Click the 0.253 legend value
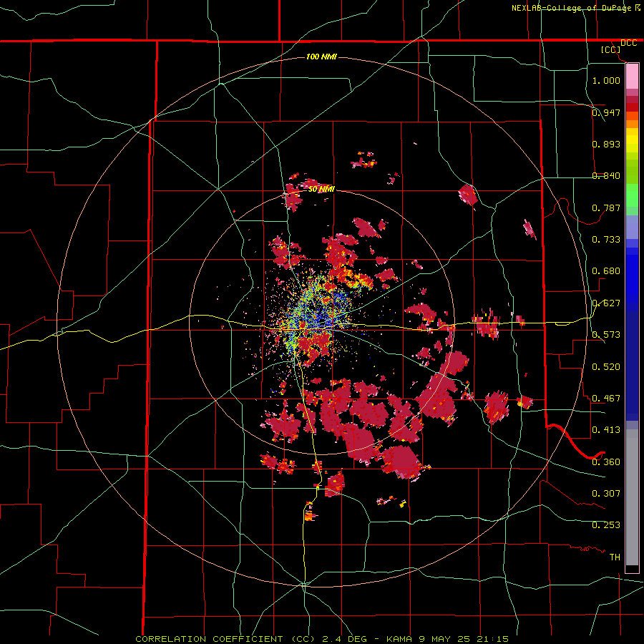This screenshot has width=644, height=644. click(x=606, y=525)
